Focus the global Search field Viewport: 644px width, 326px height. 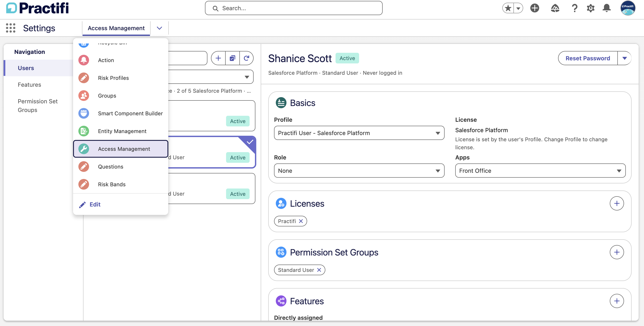coord(294,8)
